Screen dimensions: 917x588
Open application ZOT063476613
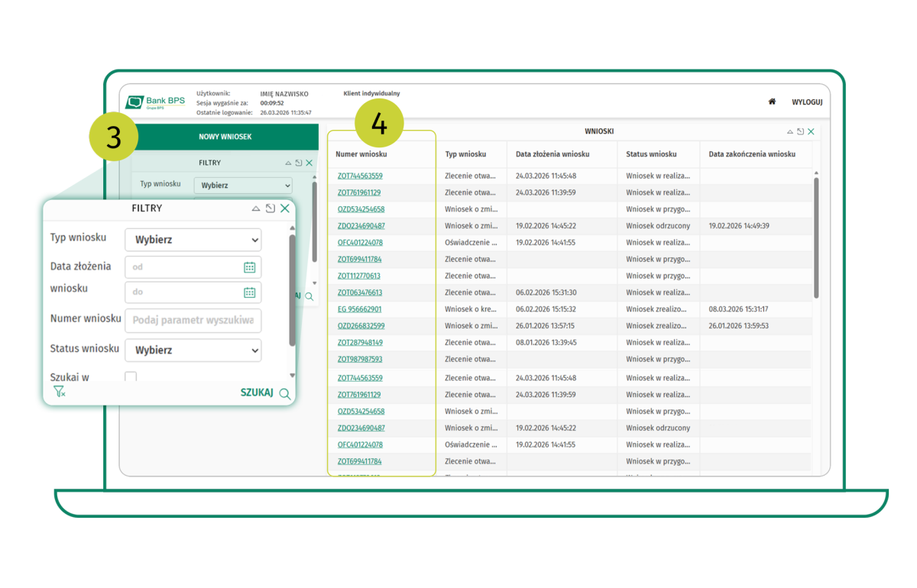pos(360,292)
